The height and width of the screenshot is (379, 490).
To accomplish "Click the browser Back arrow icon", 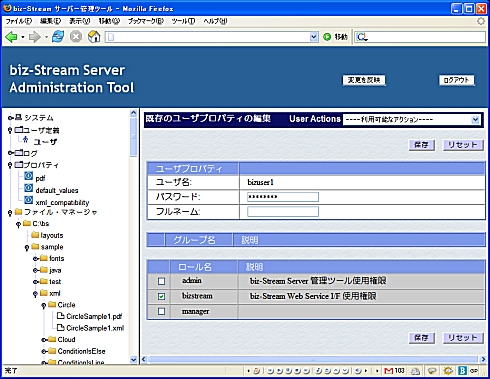I will pos(11,37).
